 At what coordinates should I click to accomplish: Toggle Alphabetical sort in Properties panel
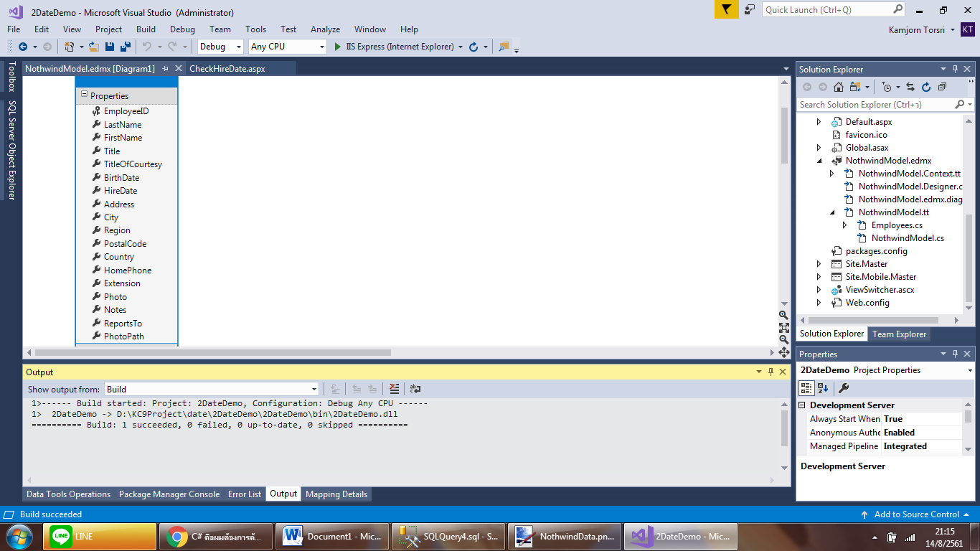pyautogui.click(x=823, y=388)
